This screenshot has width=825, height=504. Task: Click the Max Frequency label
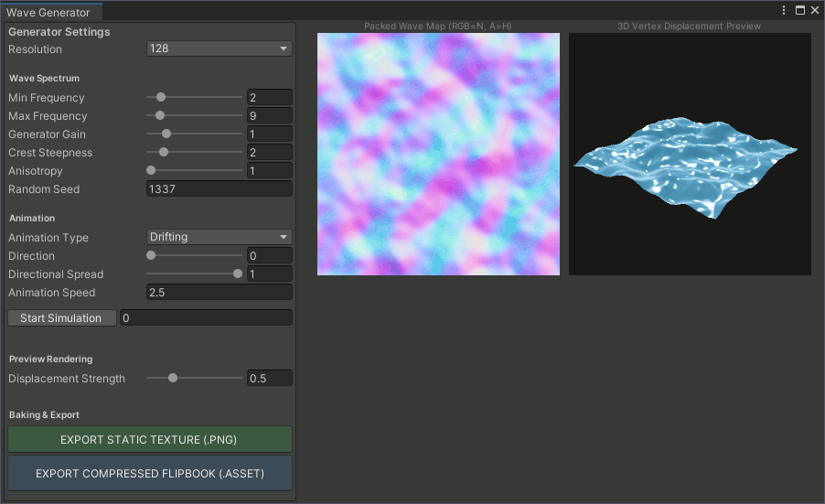tap(48, 116)
